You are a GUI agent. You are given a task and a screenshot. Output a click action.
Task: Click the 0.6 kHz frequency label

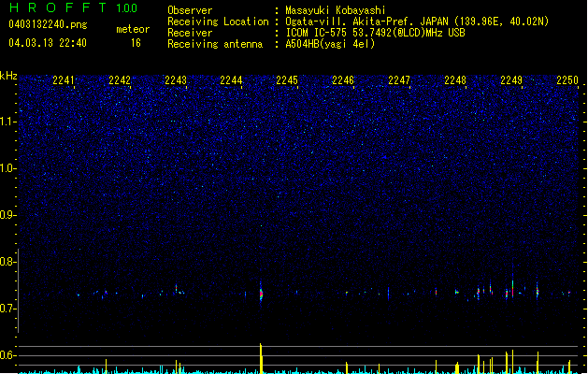tap(8, 355)
